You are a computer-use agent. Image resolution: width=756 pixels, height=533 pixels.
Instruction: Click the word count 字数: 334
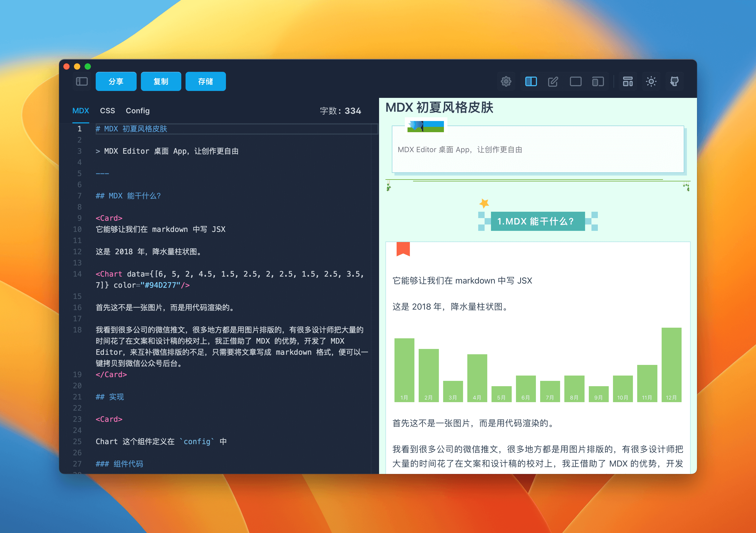[x=341, y=111]
